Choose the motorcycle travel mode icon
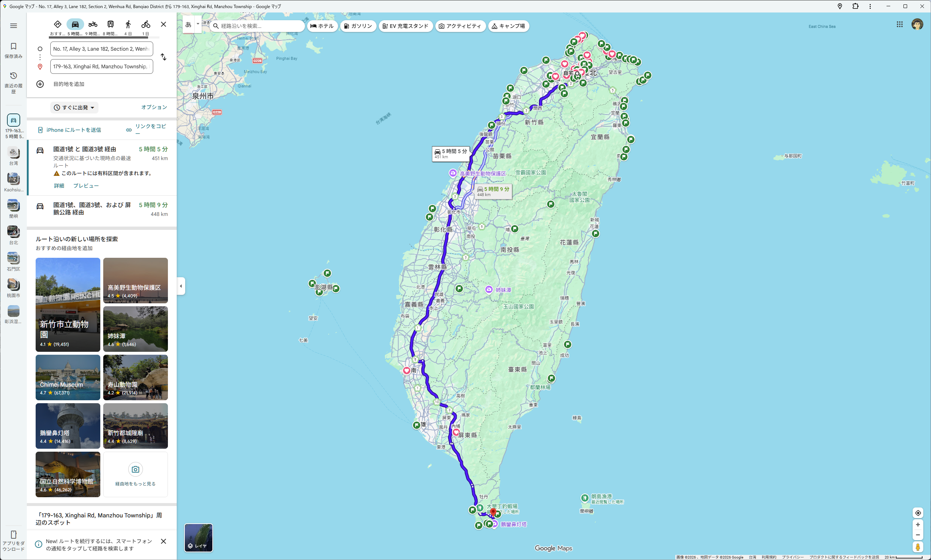 click(x=93, y=25)
